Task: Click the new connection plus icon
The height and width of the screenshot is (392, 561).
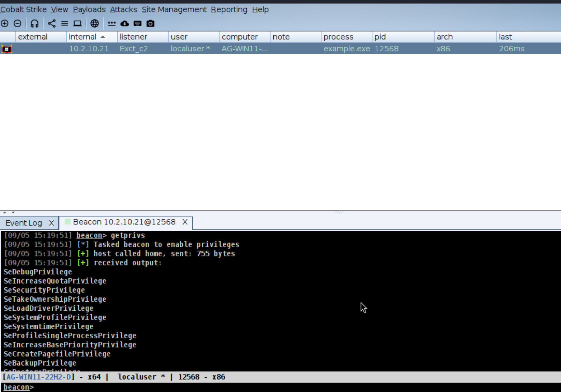Action: coord(5,23)
